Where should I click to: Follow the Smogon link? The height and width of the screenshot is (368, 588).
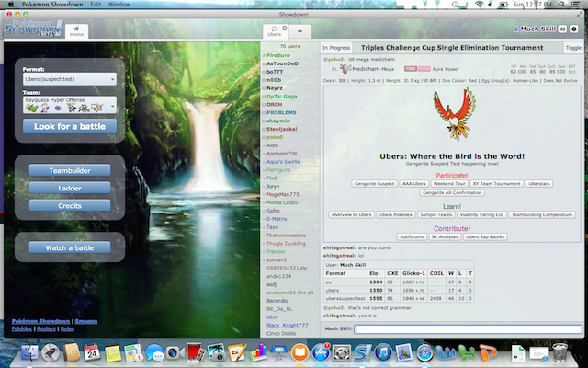(86, 321)
